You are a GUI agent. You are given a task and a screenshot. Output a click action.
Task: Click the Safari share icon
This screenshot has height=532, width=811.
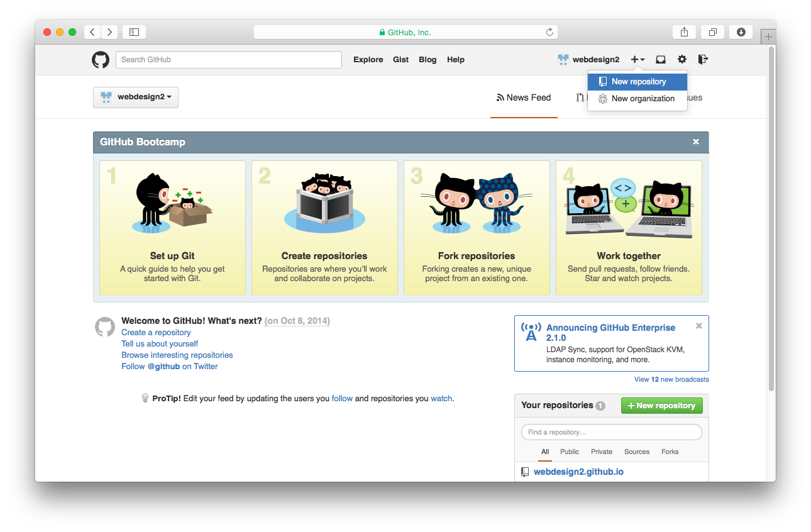click(x=684, y=31)
